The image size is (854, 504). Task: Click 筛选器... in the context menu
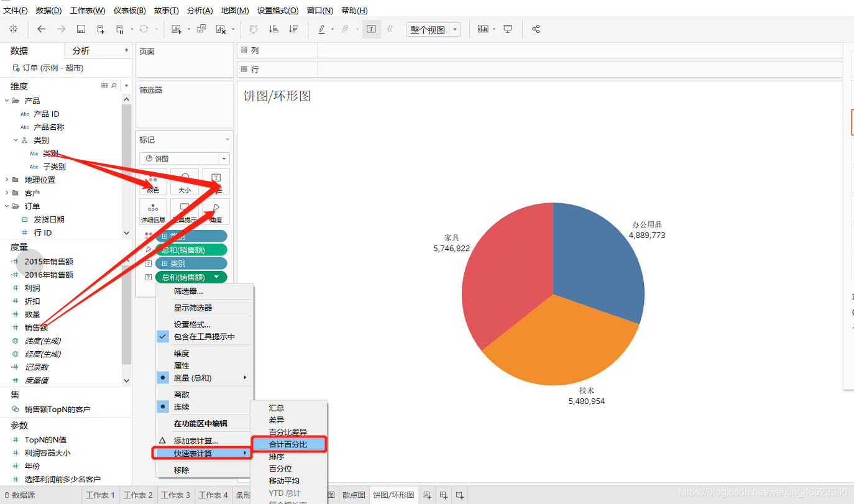[x=204, y=291]
